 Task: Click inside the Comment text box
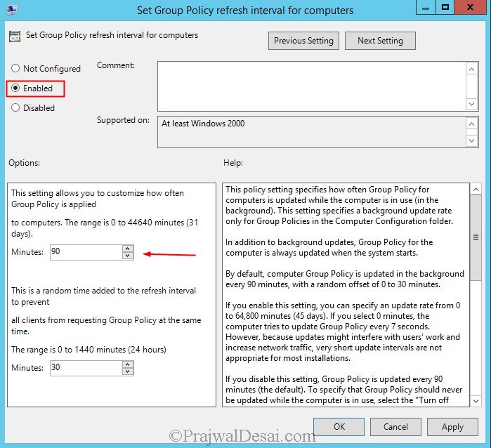coord(312,86)
